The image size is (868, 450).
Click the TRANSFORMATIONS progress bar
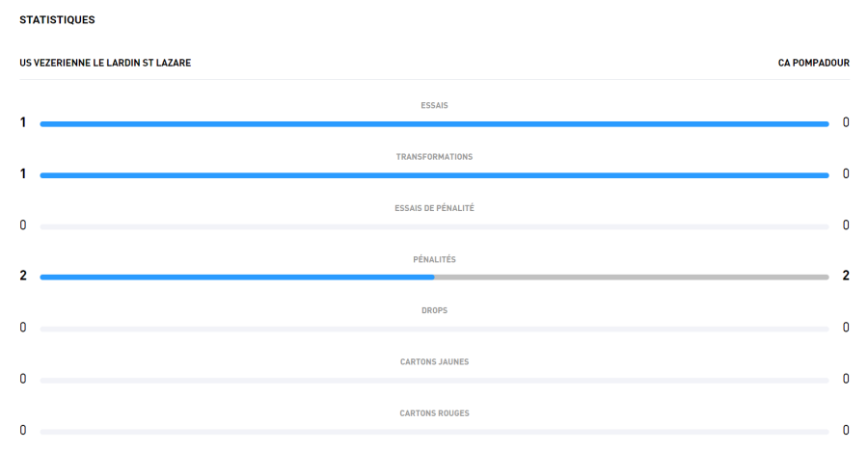click(434, 174)
